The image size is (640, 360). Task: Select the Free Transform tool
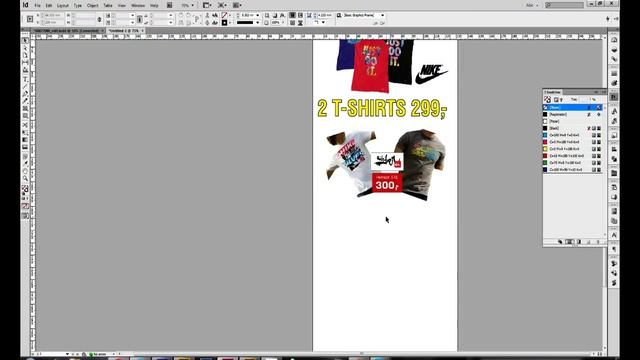point(25,132)
